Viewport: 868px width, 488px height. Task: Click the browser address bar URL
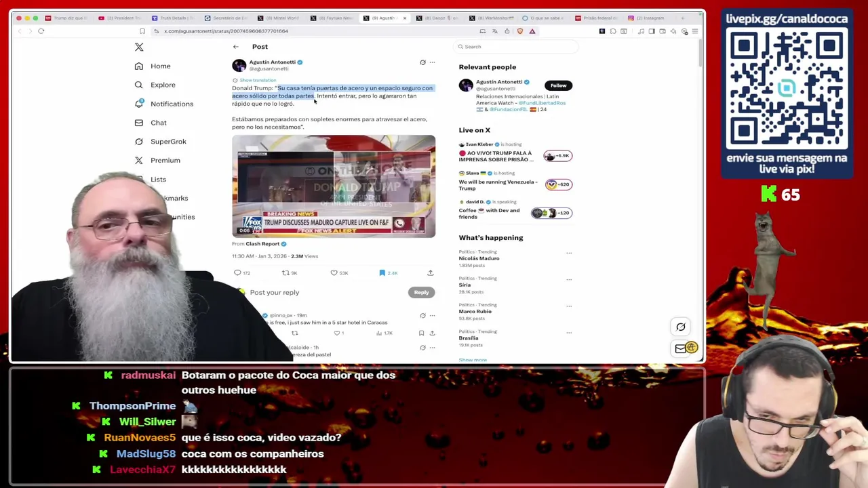coord(226,31)
